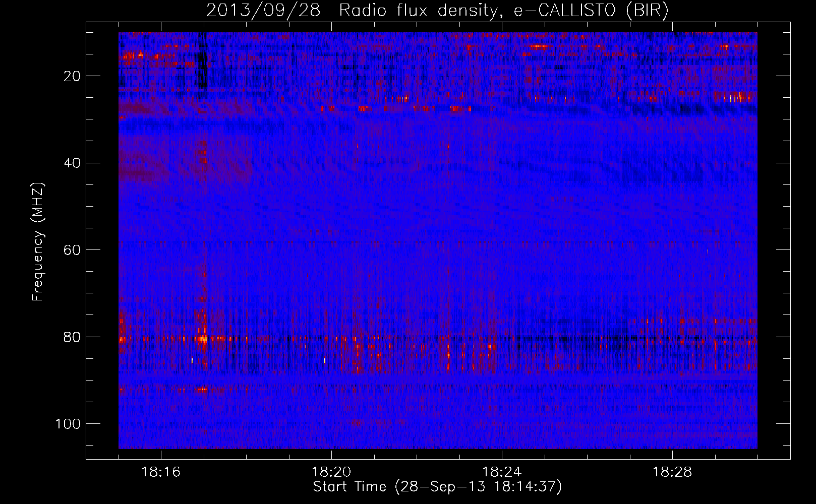Click the 100 MHz frequency tick label
816x504 pixels.
coord(68,424)
